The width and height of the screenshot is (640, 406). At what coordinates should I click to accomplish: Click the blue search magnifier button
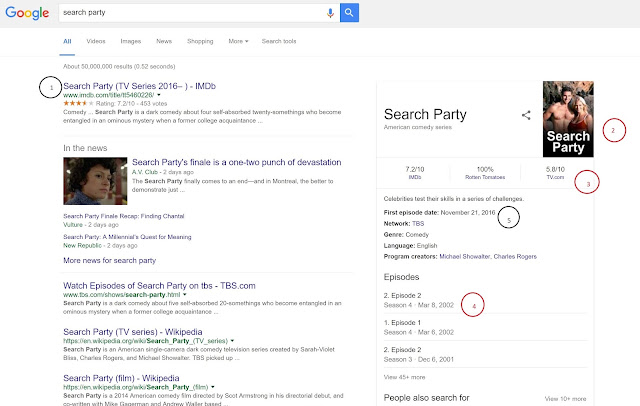tap(349, 13)
